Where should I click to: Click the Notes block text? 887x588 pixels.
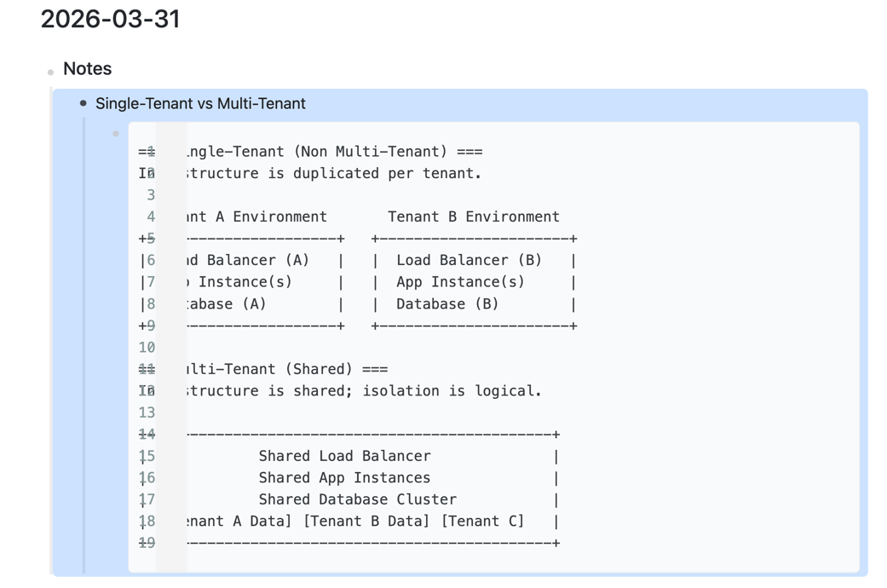point(87,69)
